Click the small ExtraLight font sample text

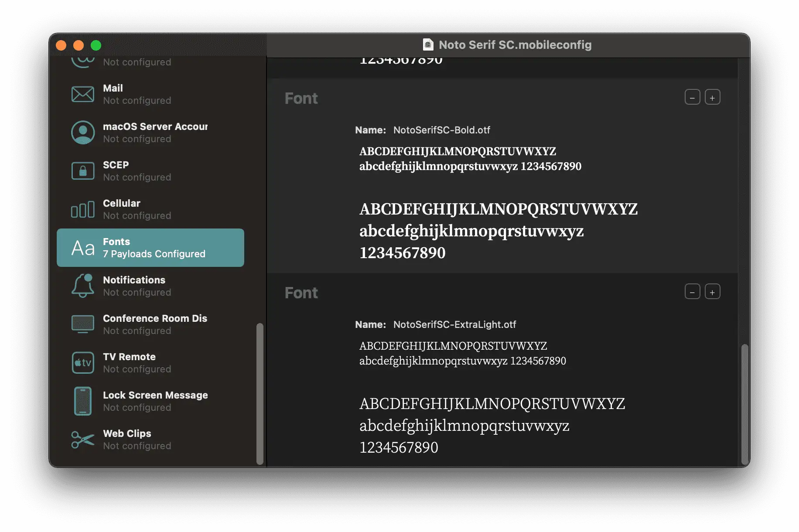(463, 353)
